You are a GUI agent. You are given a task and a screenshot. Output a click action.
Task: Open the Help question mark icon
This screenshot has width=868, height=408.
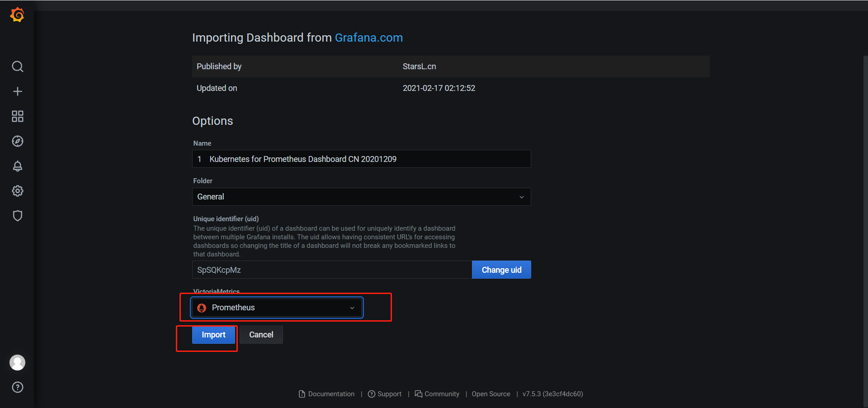pos(18,387)
